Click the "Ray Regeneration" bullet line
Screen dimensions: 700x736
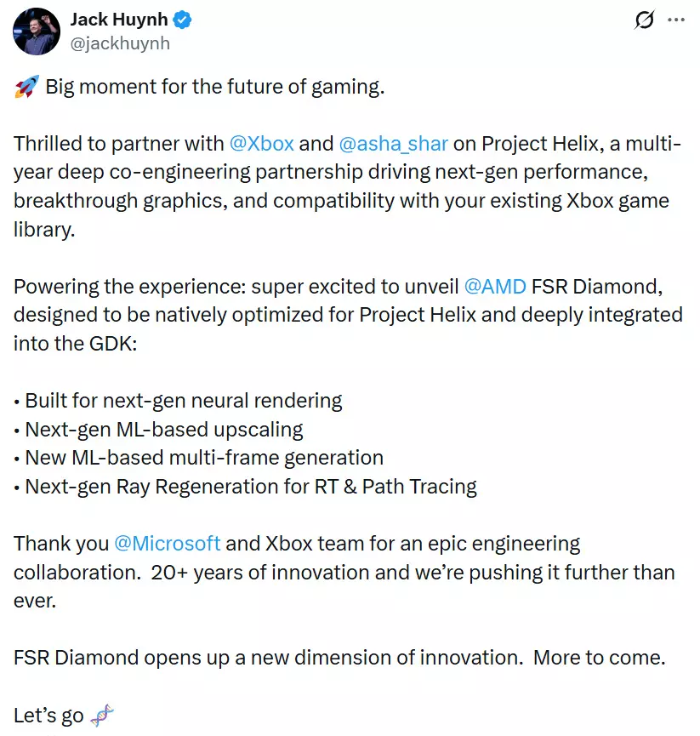click(251, 487)
